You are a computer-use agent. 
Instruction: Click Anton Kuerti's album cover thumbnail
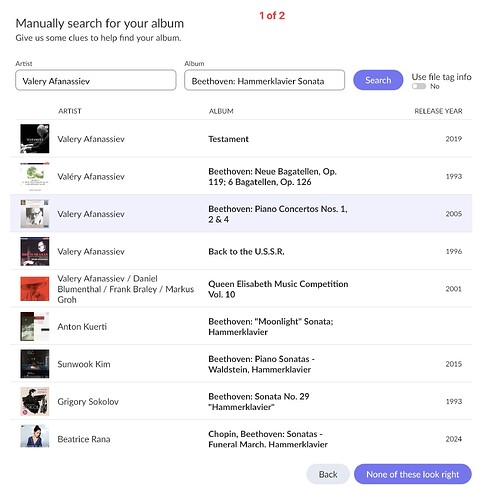coord(35,326)
